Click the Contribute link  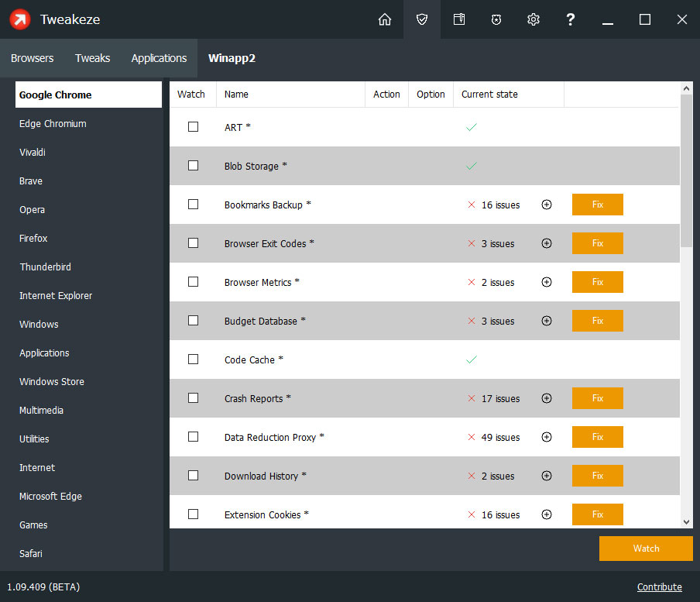tap(659, 587)
